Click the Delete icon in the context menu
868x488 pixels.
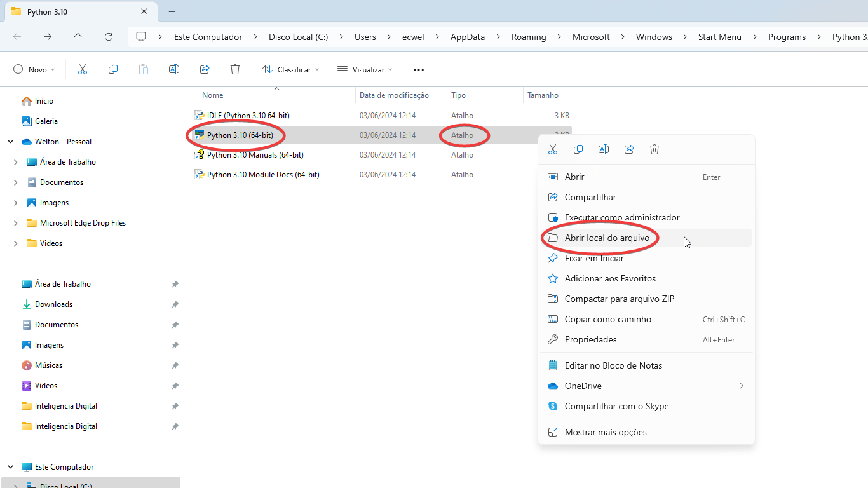pos(654,149)
